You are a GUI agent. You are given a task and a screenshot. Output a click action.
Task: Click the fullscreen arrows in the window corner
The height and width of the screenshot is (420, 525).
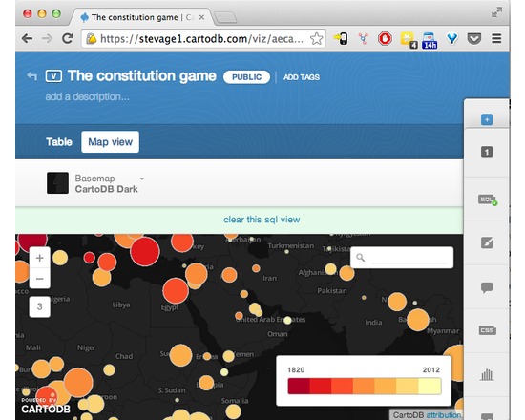tap(497, 12)
